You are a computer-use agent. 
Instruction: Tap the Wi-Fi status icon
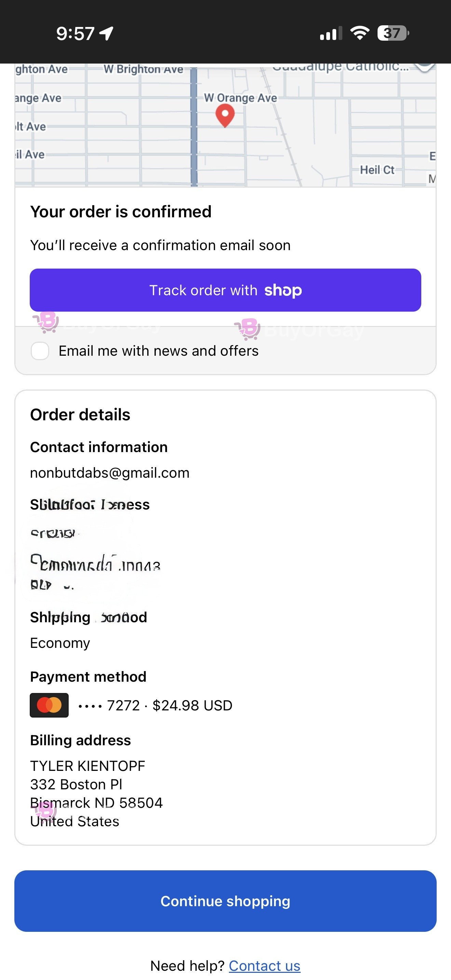(360, 33)
